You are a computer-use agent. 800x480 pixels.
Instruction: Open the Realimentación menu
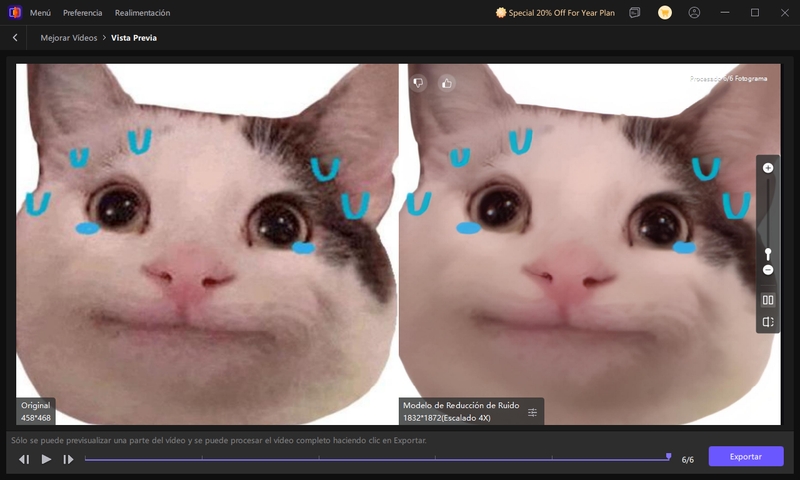[142, 13]
